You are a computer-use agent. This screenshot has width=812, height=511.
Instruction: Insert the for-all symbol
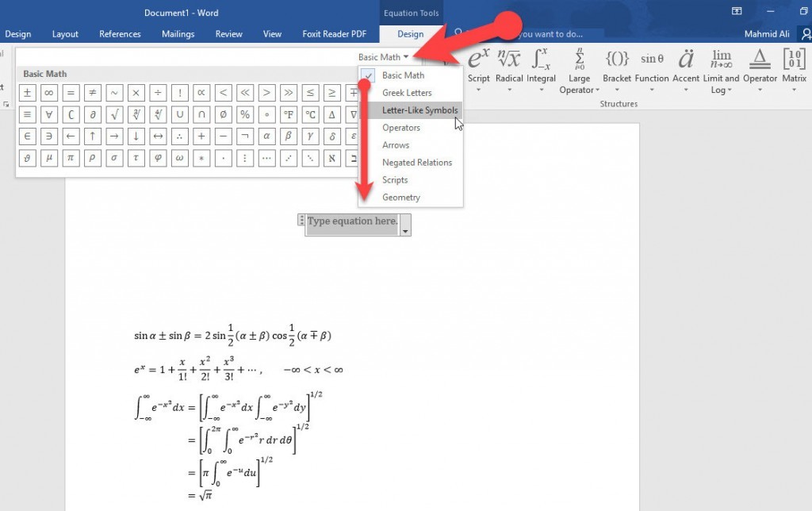[x=48, y=114]
